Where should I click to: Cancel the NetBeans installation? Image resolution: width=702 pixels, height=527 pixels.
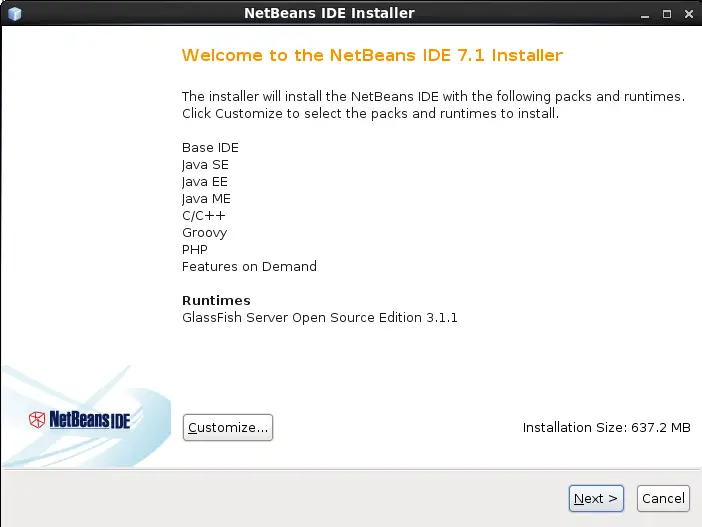click(x=663, y=498)
